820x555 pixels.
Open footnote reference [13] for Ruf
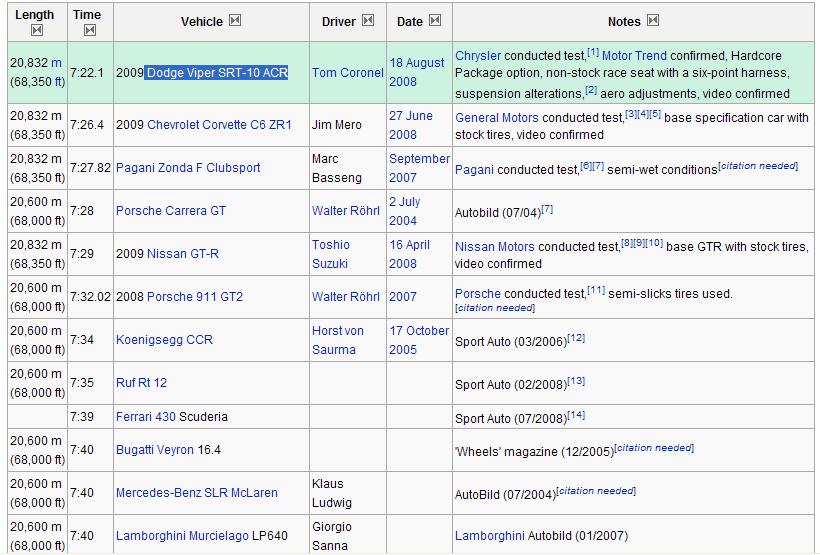coord(576,381)
